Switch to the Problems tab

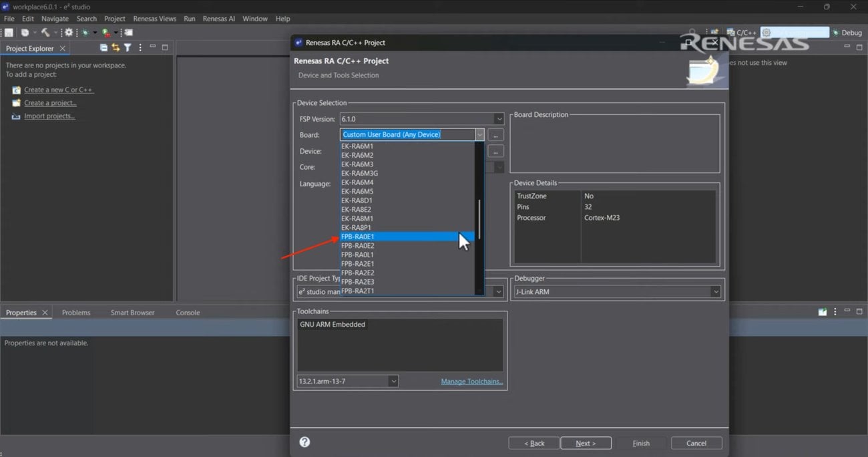point(76,313)
